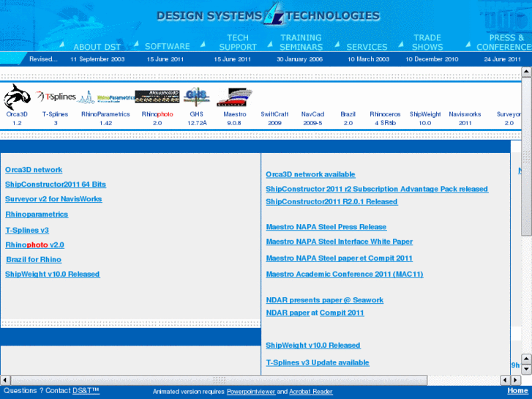
Task: Open T-Splines v3 Update available link
Action: (318, 362)
